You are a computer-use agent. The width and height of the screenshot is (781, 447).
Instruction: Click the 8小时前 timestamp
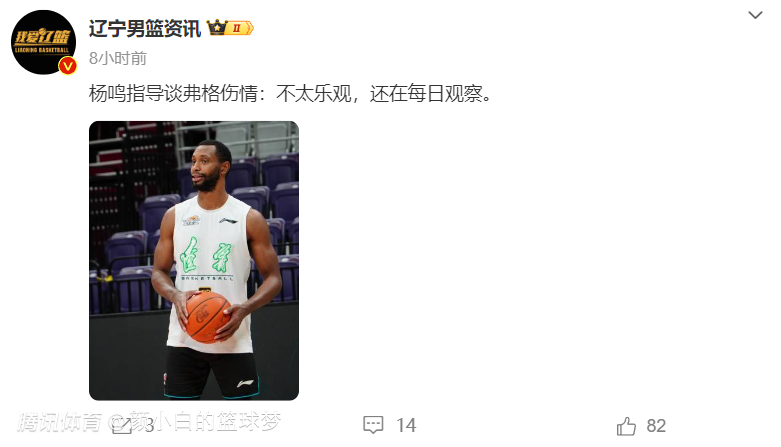click(x=118, y=58)
